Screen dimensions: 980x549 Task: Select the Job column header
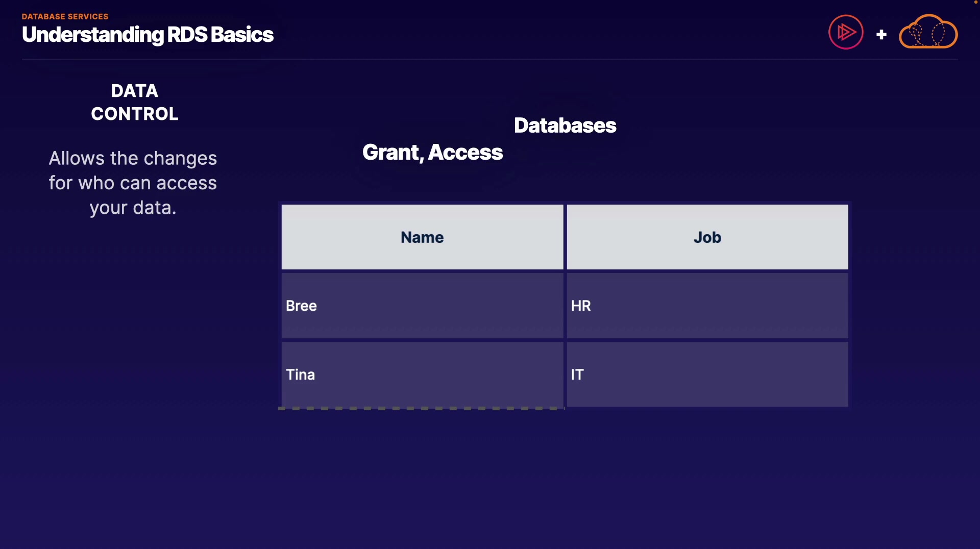click(707, 237)
